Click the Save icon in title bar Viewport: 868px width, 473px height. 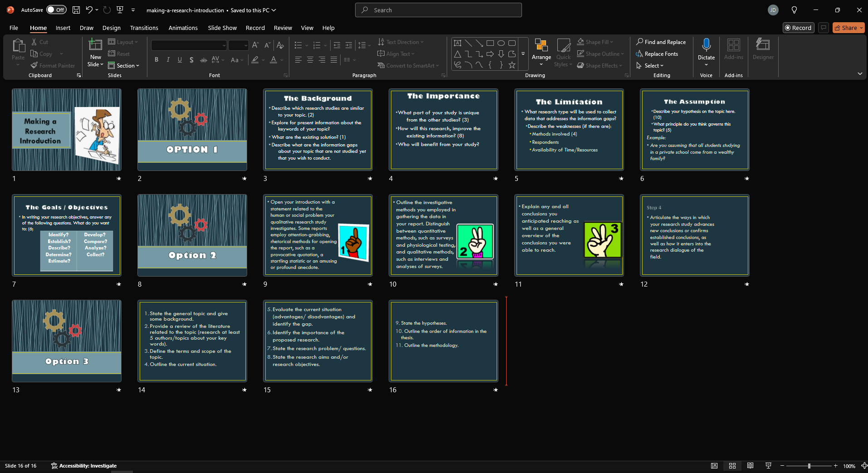pyautogui.click(x=76, y=10)
